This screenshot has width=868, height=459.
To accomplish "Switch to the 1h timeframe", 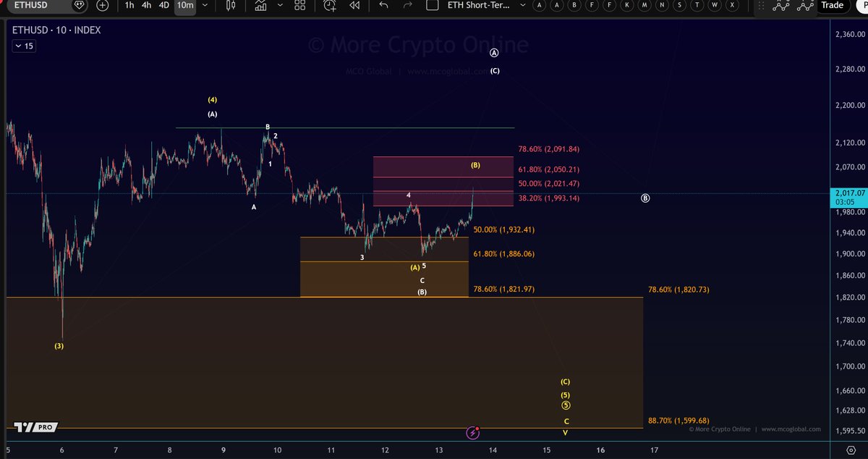I will pos(129,5).
